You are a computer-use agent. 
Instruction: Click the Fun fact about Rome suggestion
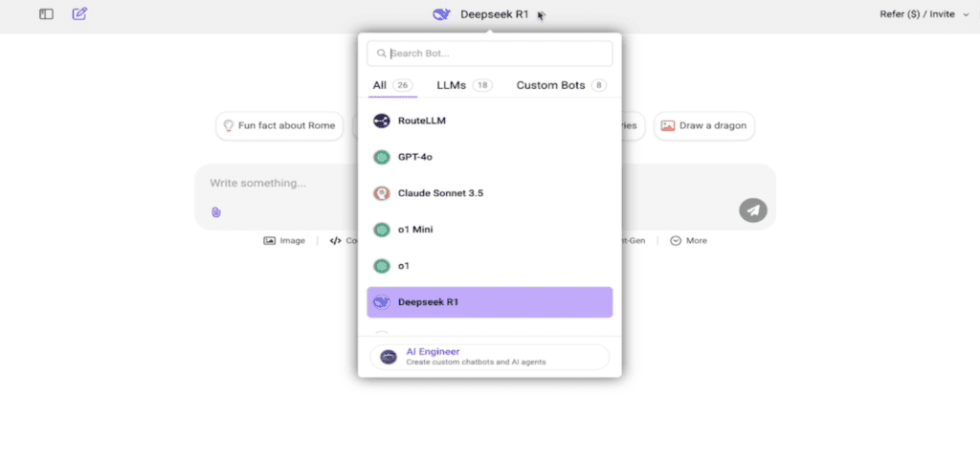tap(278, 125)
